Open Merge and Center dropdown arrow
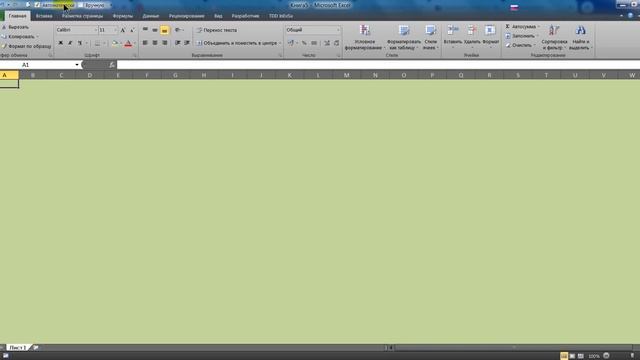 tap(280, 43)
